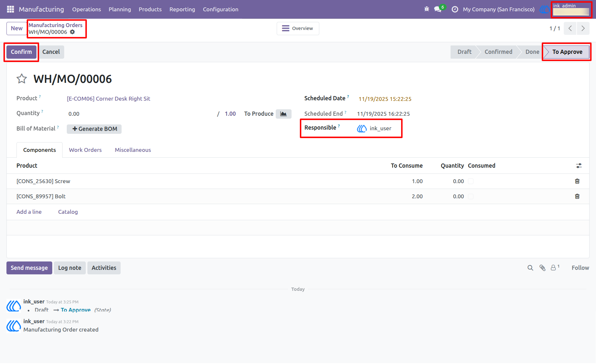This screenshot has height=364, width=596.
Task: Open the column options adjust icon
Action: [579, 166]
